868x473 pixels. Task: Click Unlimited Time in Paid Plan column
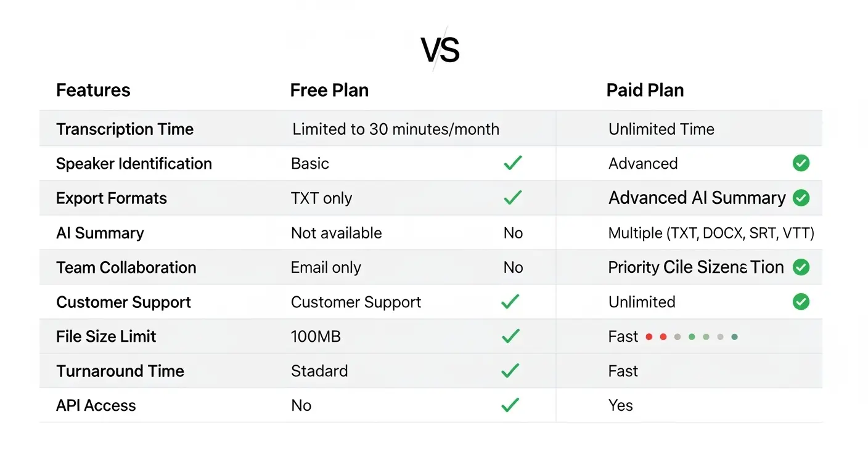coord(661,129)
